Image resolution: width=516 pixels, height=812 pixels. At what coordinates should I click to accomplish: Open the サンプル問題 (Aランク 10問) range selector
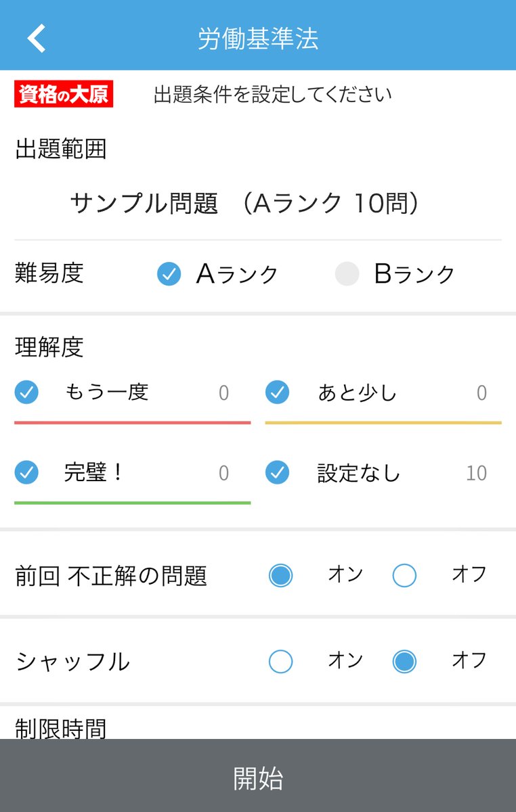pyautogui.click(x=258, y=203)
